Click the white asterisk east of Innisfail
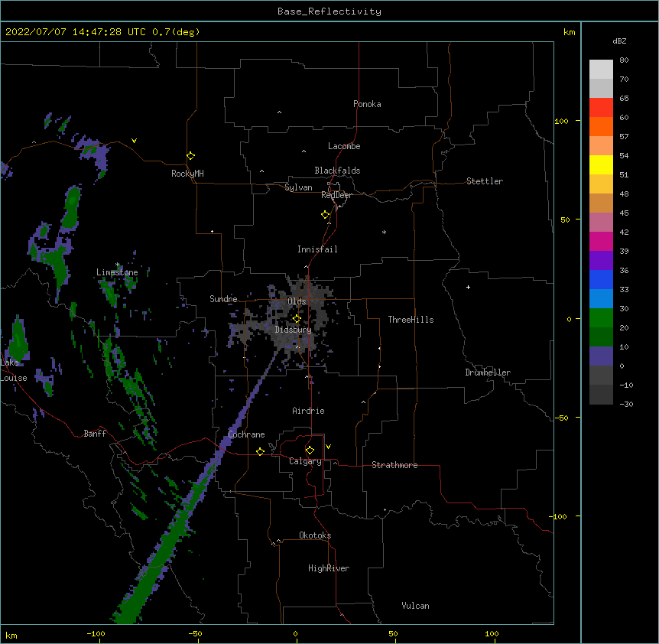 (384, 232)
